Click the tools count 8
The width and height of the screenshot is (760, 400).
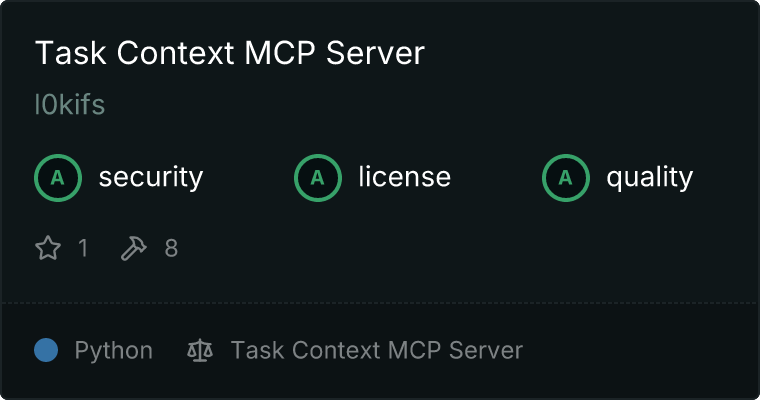(x=171, y=248)
